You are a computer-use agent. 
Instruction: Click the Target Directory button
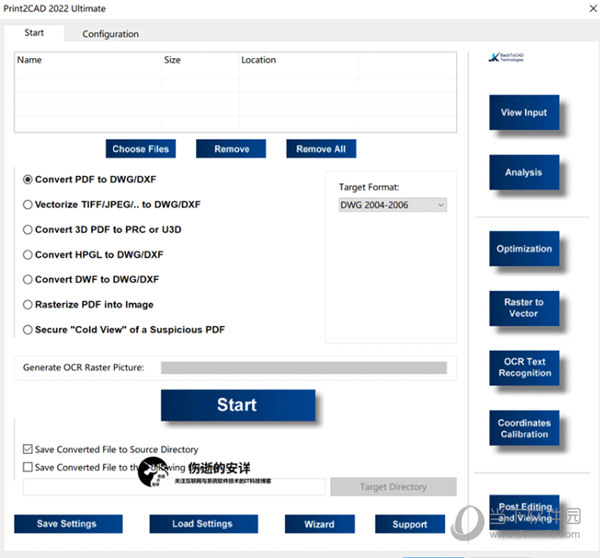pyautogui.click(x=393, y=487)
